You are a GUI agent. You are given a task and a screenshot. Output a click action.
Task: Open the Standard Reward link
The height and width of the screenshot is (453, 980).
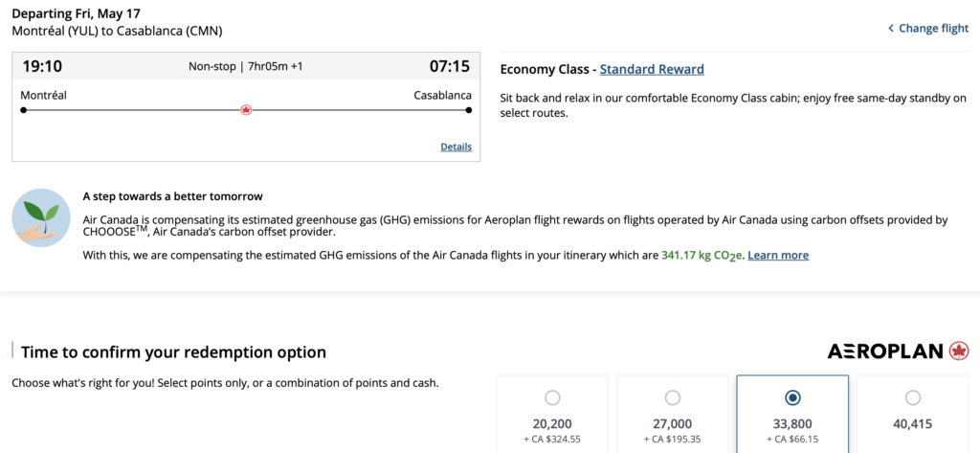652,69
